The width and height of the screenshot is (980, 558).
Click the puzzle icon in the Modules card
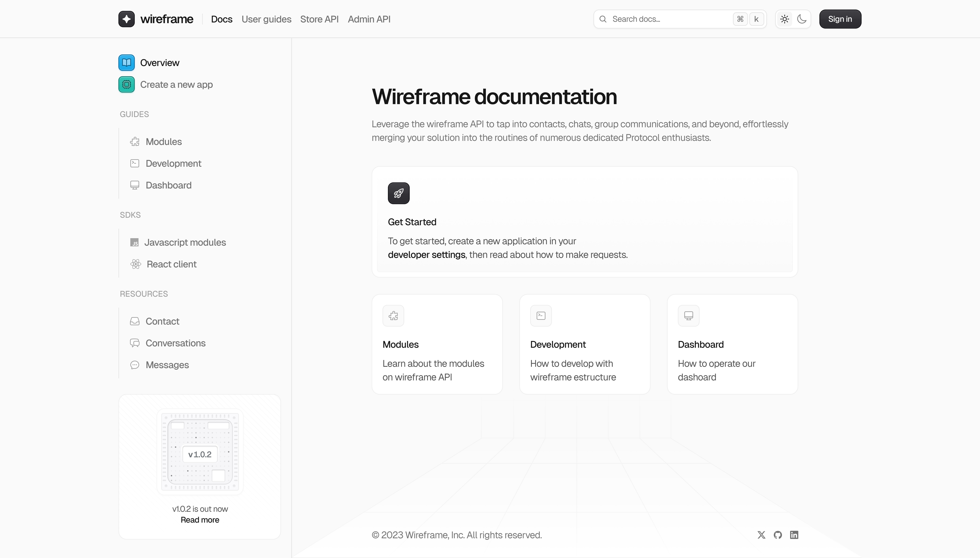pos(393,316)
